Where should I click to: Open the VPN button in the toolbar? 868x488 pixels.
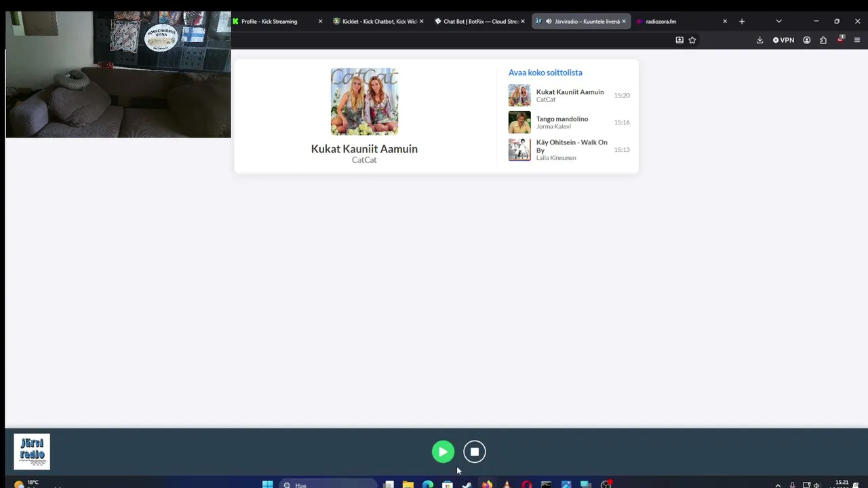[783, 40]
